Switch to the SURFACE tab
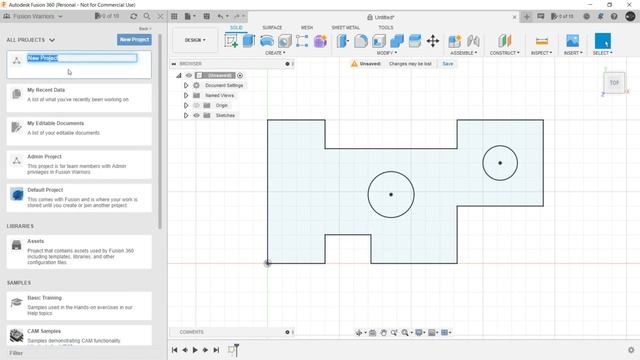 click(x=272, y=28)
